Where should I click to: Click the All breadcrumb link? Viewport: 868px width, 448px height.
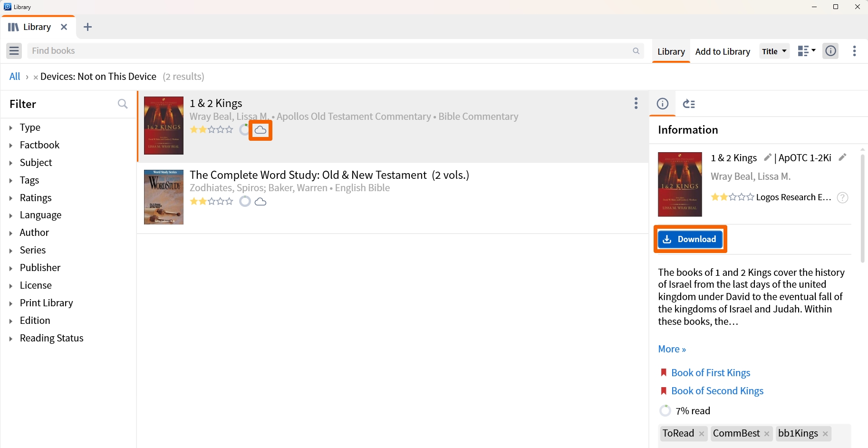(x=15, y=77)
